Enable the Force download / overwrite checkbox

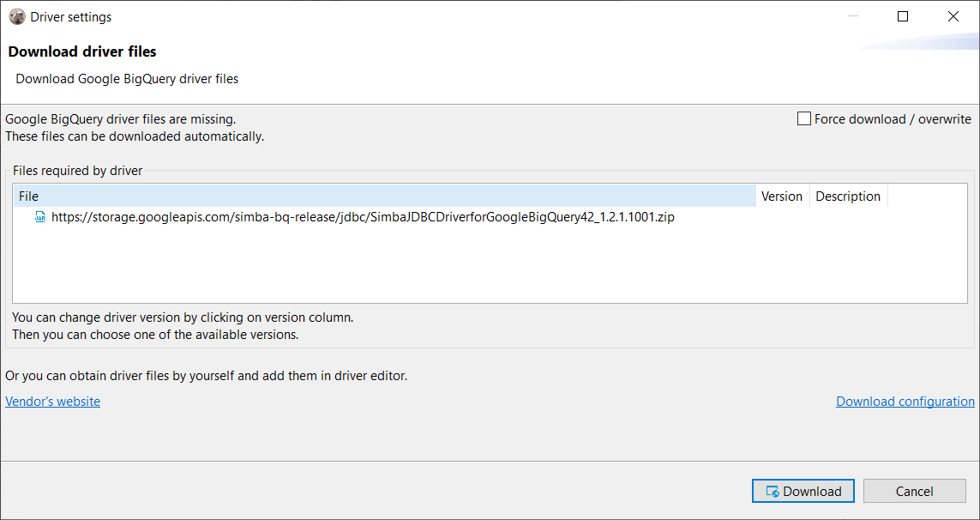(803, 118)
